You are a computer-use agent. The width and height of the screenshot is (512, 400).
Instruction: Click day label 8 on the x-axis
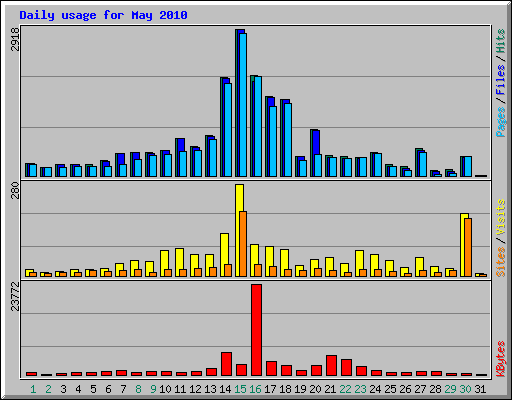[138, 389]
